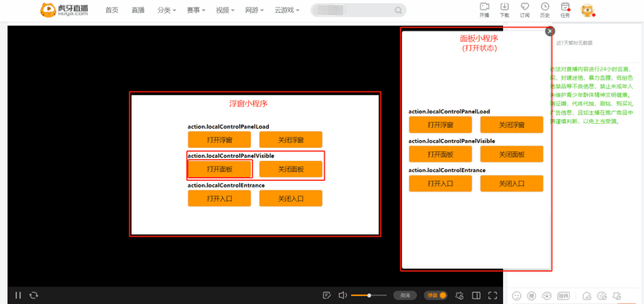
Task: Click 关闭面板 in the floating window
Action: coord(291,169)
